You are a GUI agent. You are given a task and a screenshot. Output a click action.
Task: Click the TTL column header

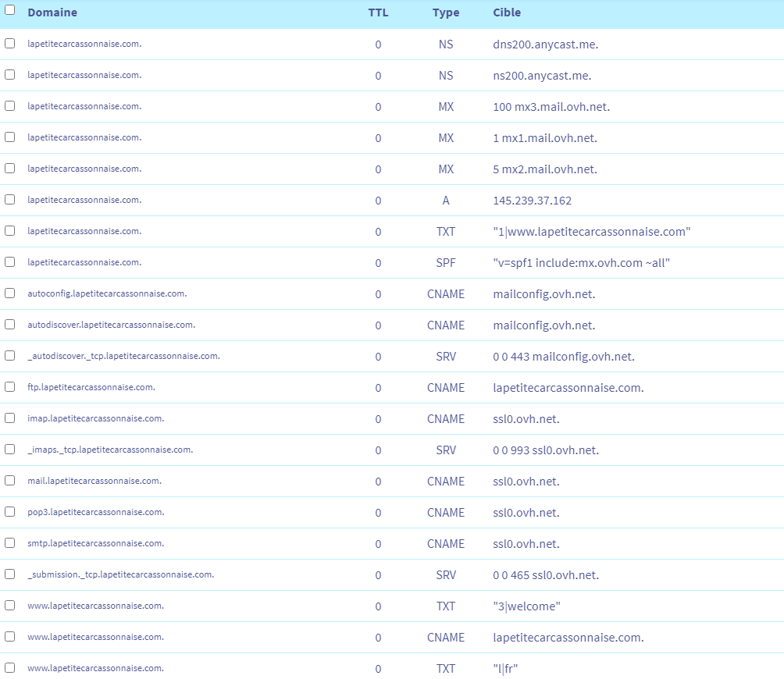click(378, 12)
